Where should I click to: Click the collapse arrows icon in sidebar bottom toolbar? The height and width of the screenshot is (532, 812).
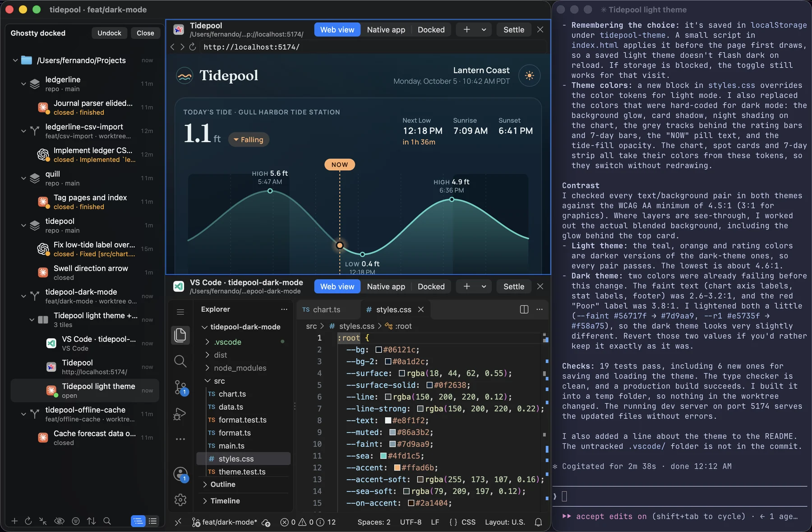43,521
